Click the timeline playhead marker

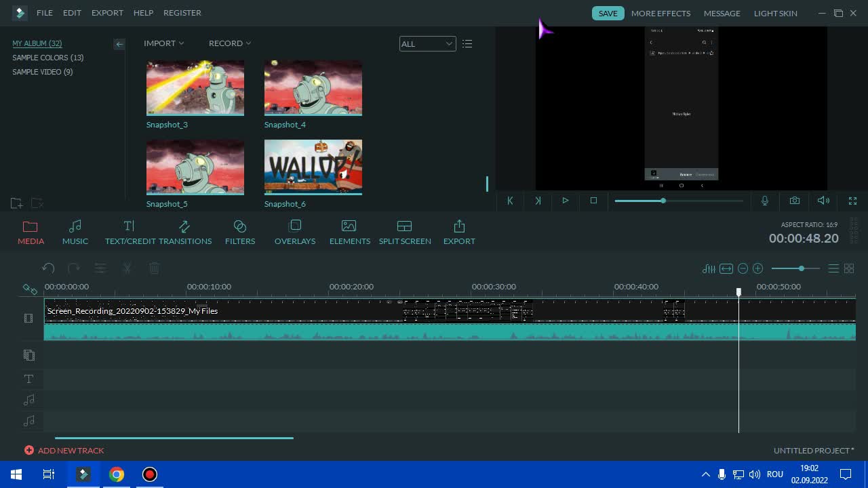738,292
